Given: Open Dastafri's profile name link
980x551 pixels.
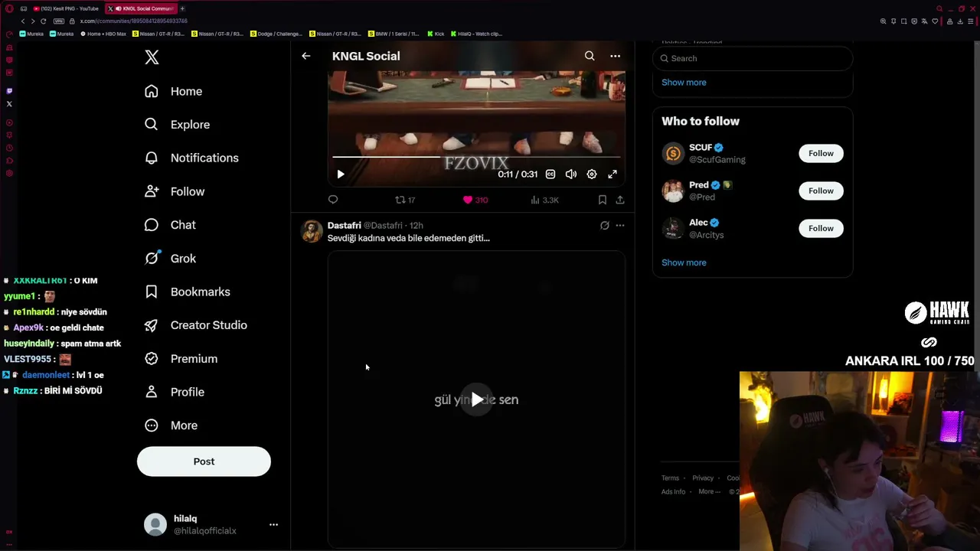Looking at the screenshot, I should [345, 226].
